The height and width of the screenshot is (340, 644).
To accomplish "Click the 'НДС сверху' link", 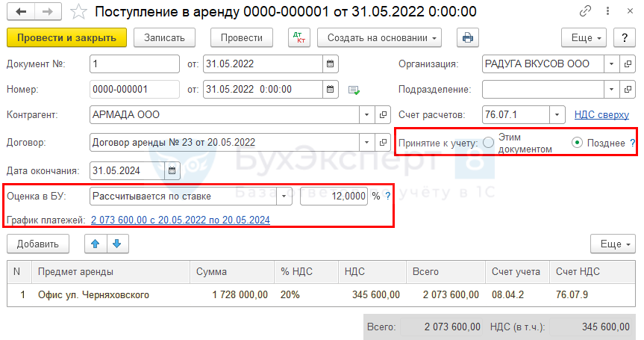I will click(x=601, y=115).
